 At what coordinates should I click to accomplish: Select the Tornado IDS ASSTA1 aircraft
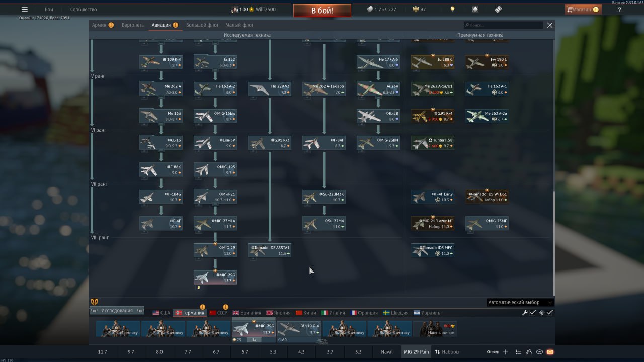click(x=269, y=250)
